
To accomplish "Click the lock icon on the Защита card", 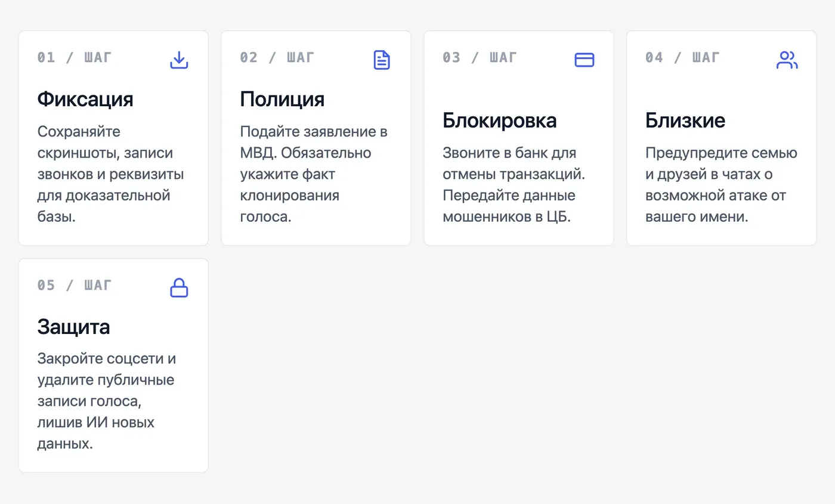I will pos(179,287).
